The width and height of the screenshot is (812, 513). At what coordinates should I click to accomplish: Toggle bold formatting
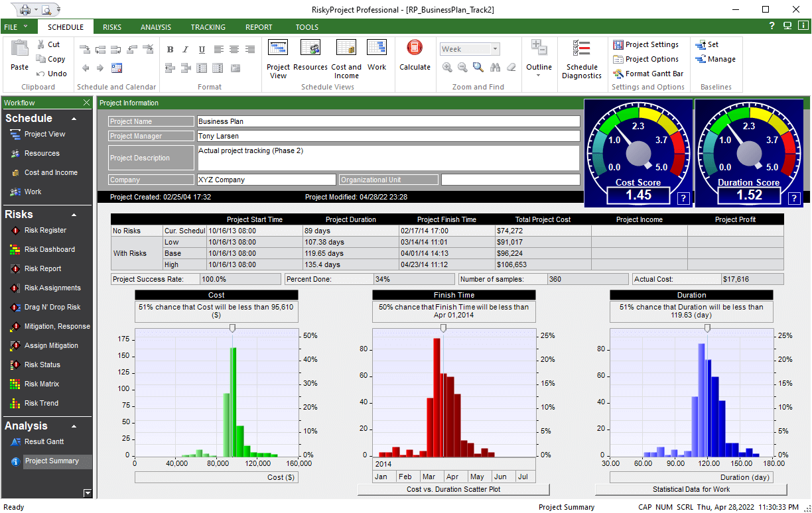tap(170, 49)
